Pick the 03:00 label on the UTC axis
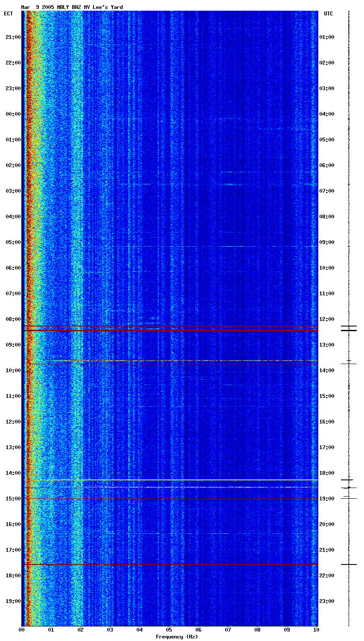Viewport: 364px width, 641px height. click(x=327, y=88)
